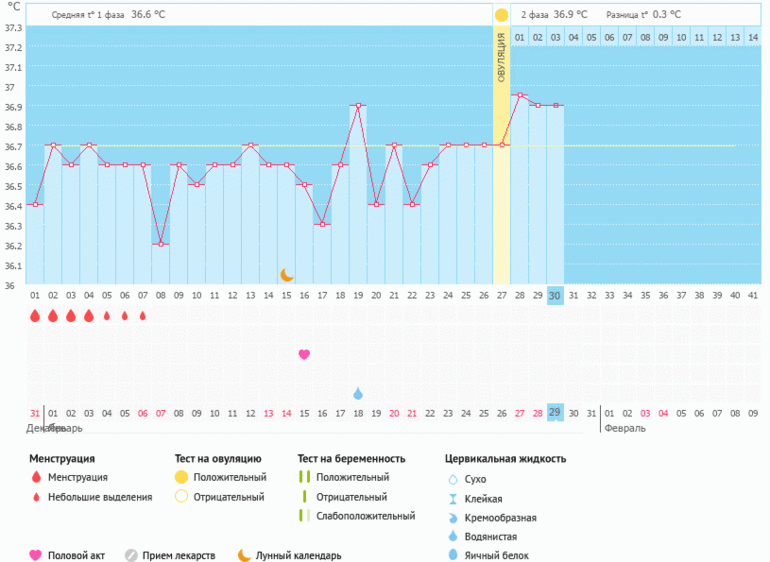
Task: Click the Клейкая hourglass legend icon
Action: (453, 499)
